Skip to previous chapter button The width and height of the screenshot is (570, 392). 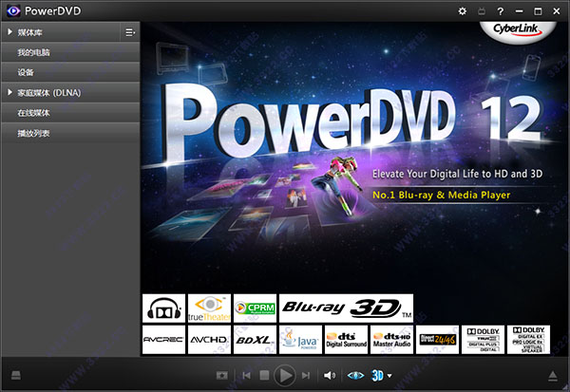(246, 375)
